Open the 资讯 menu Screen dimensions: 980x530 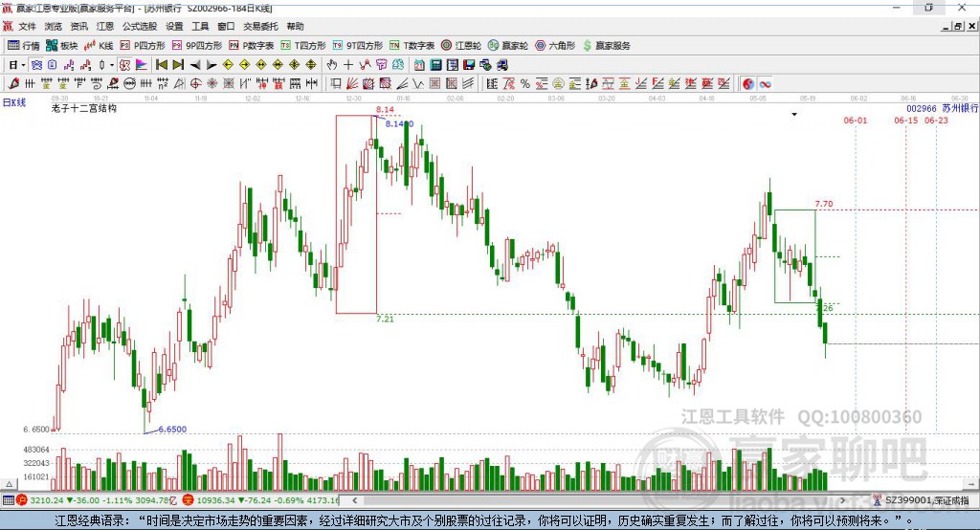tap(78, 26)
